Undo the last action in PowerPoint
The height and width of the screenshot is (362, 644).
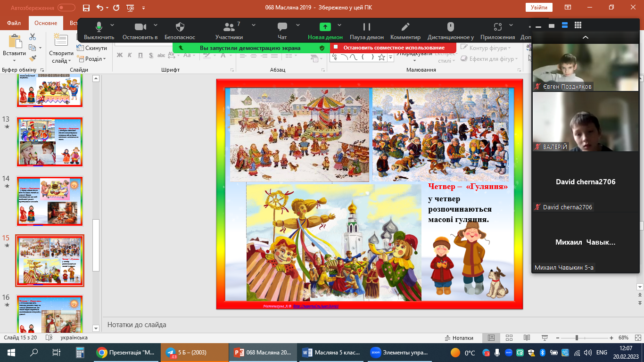point(99,8)
